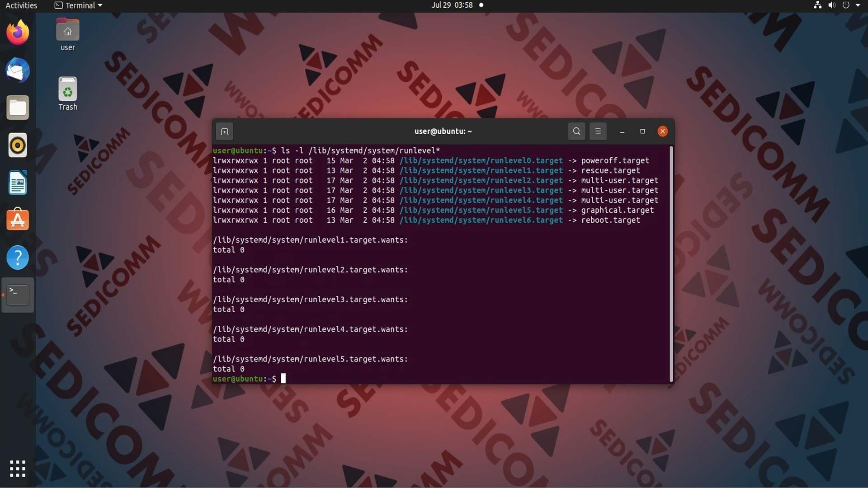Open the Help icon in the dock

[18, 258]
